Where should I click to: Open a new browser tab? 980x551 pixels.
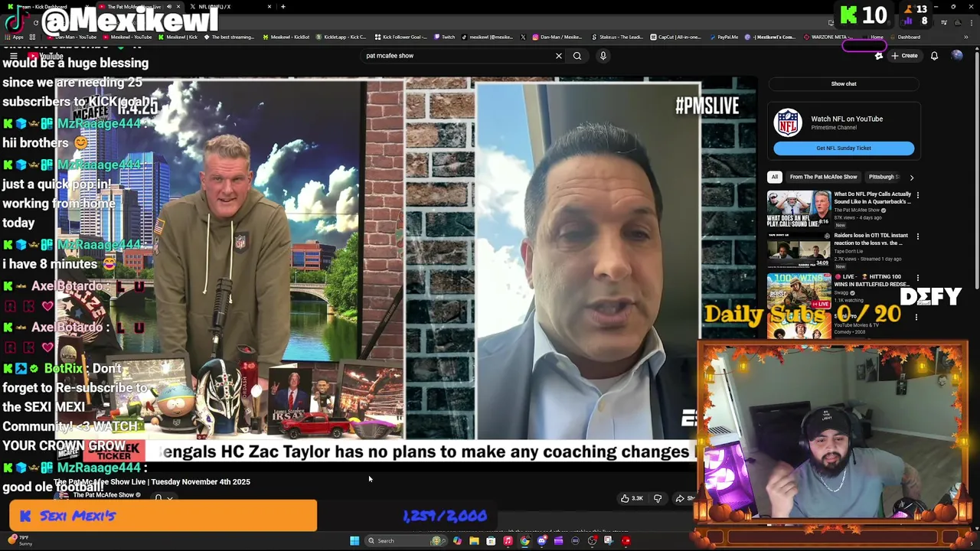click(283, 7)
